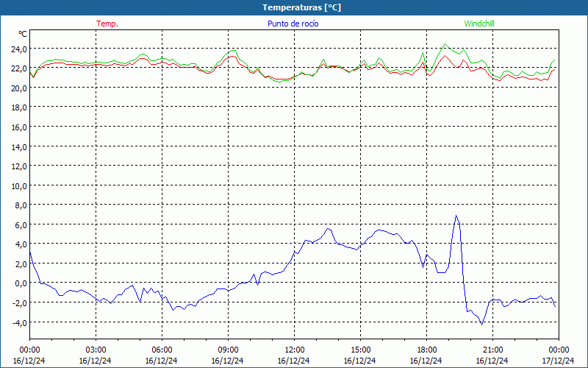Click the -2,0 y-axis value
Image resolution: width=588 pixels, height=368 pixels.
coord(20,303)
